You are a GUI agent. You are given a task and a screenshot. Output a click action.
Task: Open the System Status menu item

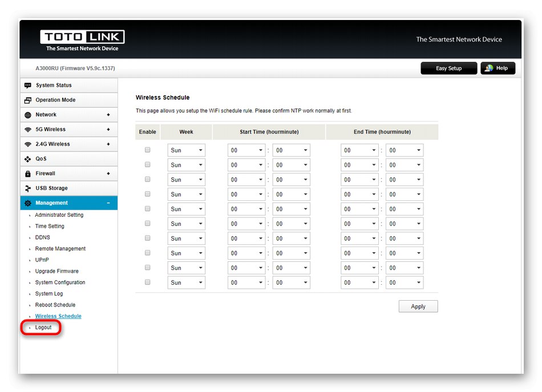pyautogui.click(x=69, y=86)
